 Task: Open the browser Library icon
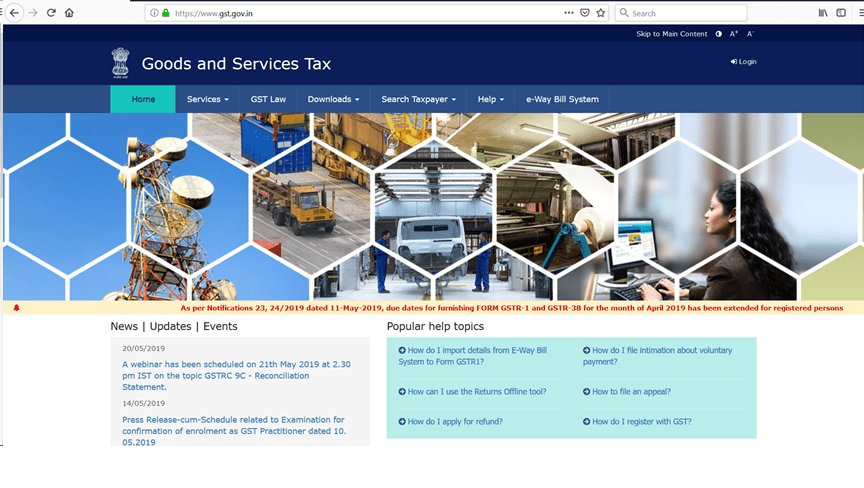click(x=823, y=13)
